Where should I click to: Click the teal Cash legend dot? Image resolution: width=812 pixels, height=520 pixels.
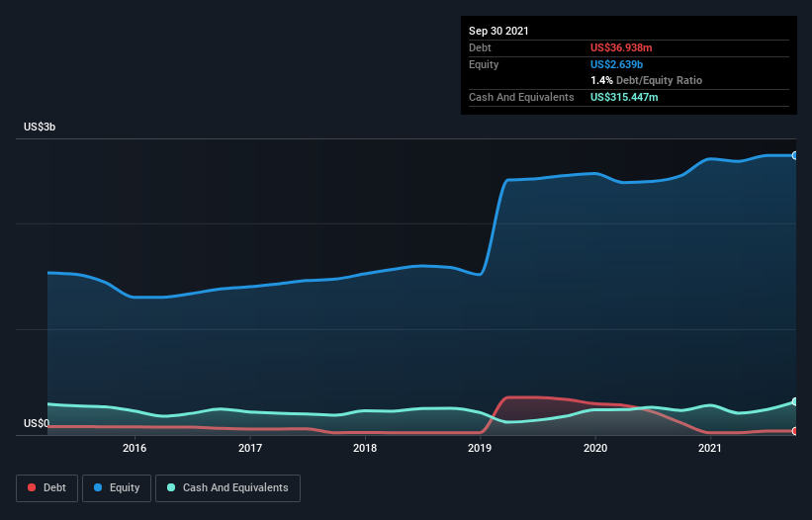171,487
